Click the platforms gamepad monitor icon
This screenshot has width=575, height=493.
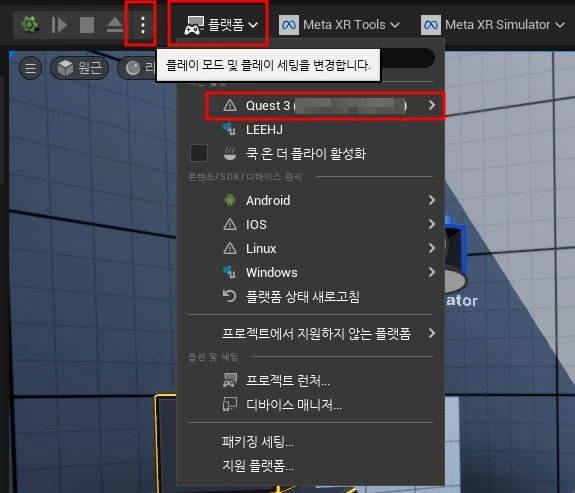point(194,25)
